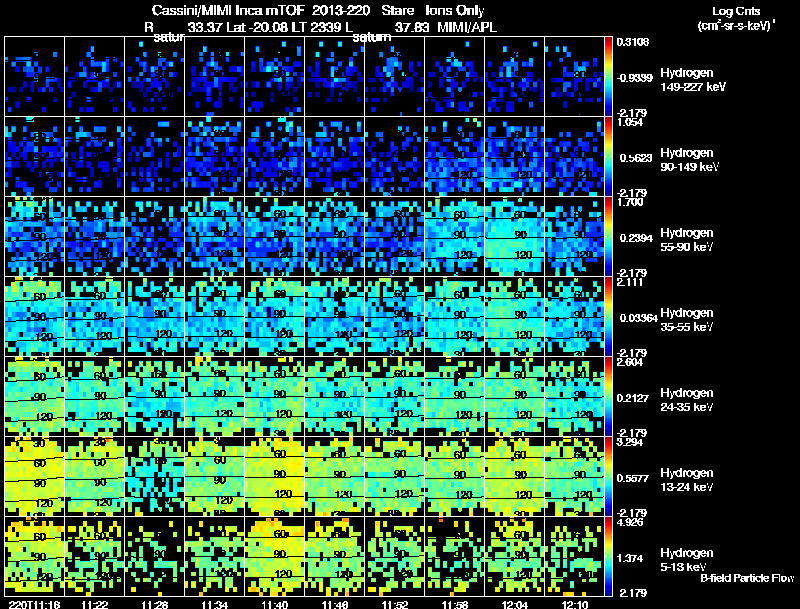Viewport: 800px width, 609px height.
Task: Click the 11:40 time axis label
Action: [x=275, y=604]
